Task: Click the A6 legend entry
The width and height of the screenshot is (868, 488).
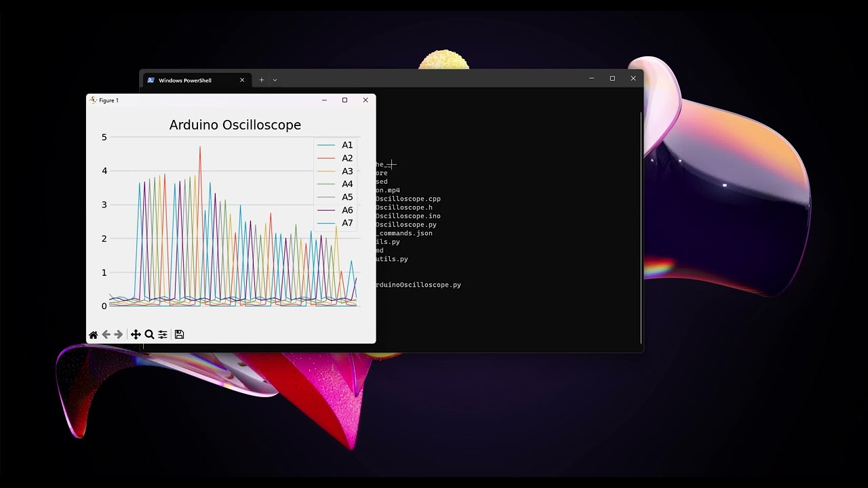Action: (x=335, y=210)
